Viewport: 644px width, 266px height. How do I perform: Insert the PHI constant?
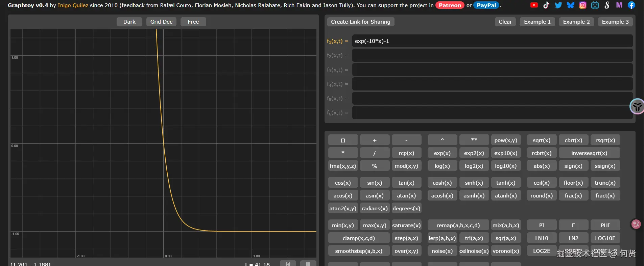[x=605, y=225]
